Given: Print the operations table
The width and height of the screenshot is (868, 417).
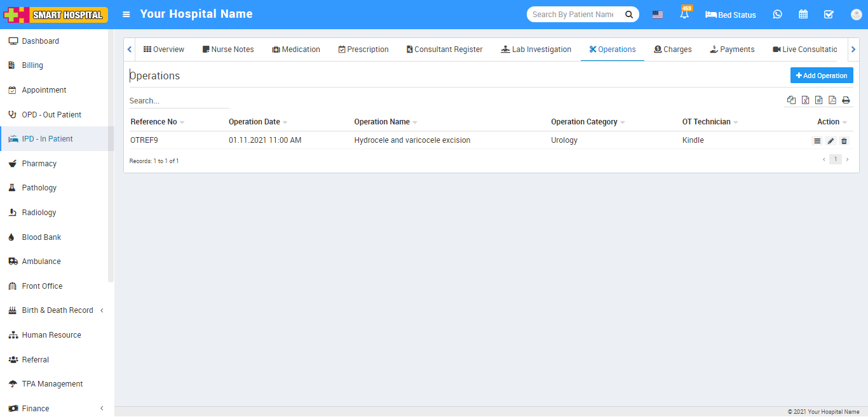Looking at the screenshot, I should pos(846,100).
